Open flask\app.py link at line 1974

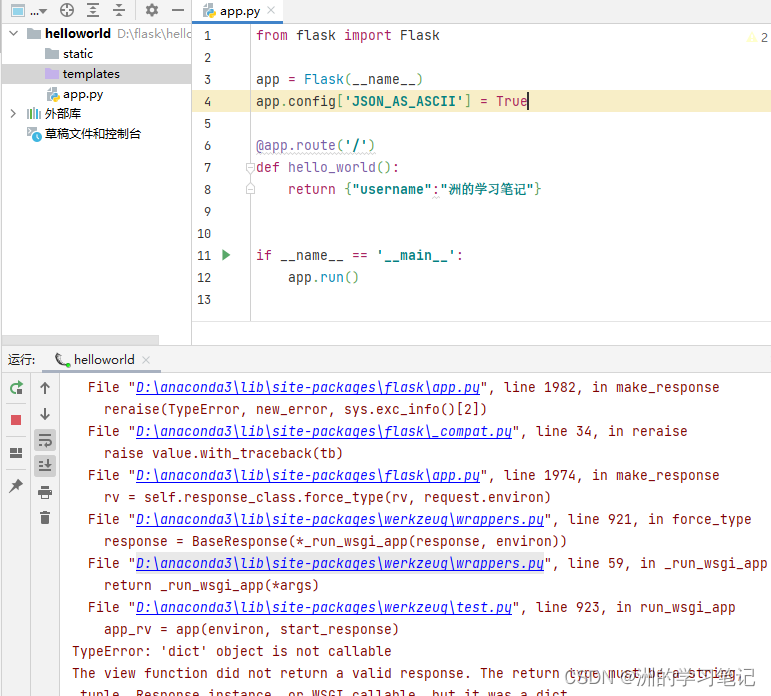click(x=308, y=476)
